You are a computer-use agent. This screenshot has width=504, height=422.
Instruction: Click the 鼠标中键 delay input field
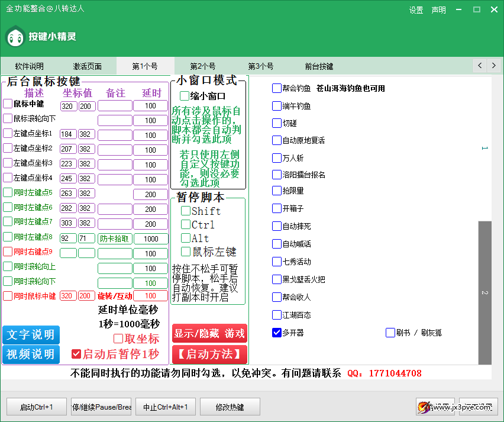(x=151, y=106)
